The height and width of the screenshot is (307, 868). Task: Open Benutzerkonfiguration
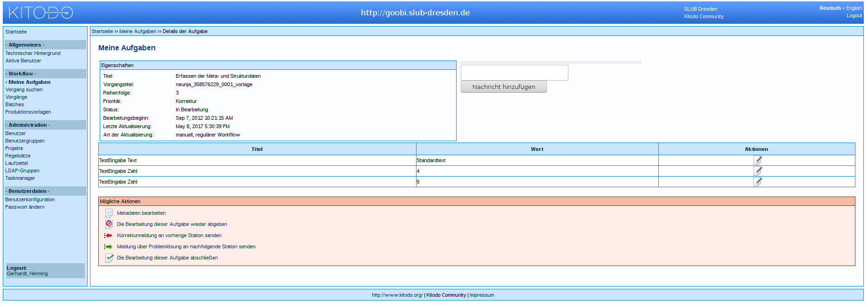(30, 199)
